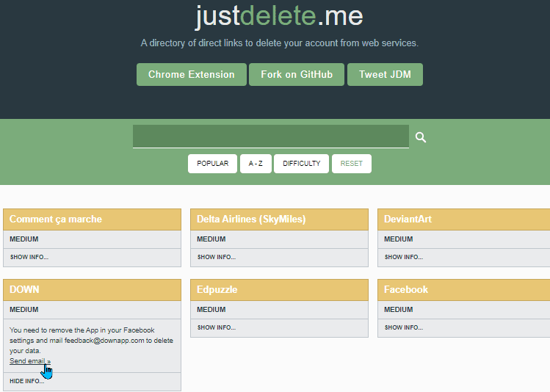Click DOWN removal instructions text
Screen dimensions: 550x392
click(91, 341)
